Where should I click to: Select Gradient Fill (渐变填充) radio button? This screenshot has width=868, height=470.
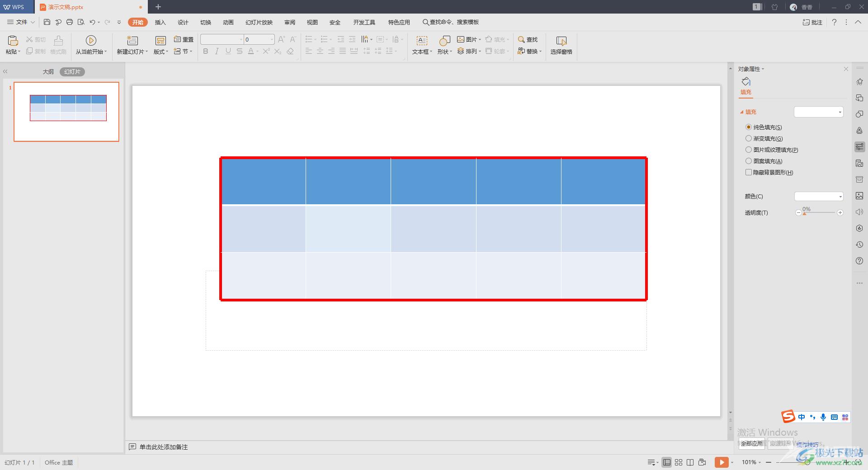coord(748,138)
